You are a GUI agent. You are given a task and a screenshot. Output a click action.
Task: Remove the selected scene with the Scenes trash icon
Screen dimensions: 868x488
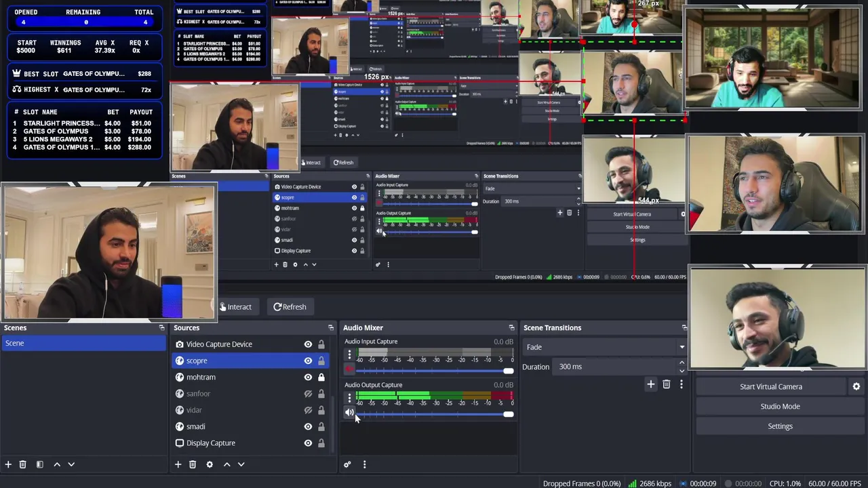tap(22, 464)
